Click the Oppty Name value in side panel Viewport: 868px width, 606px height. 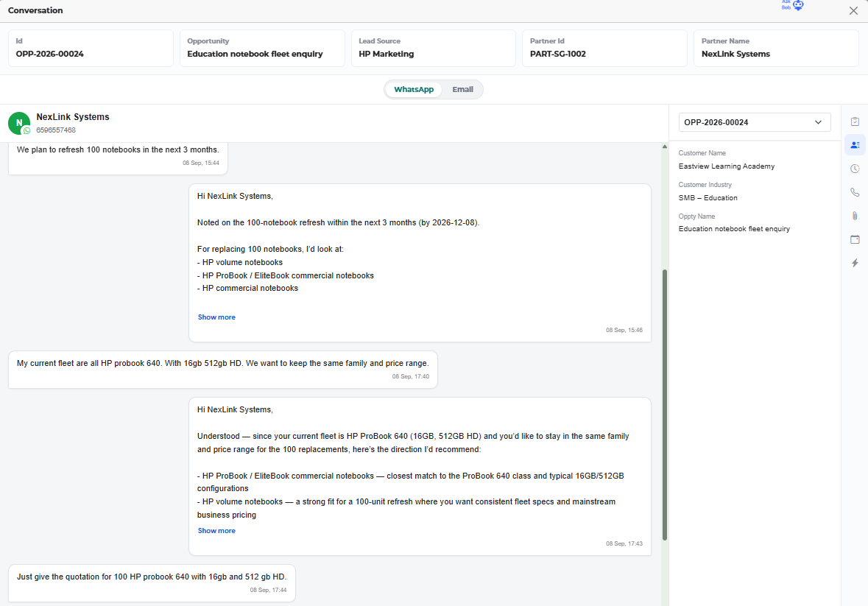coord(734,228)
